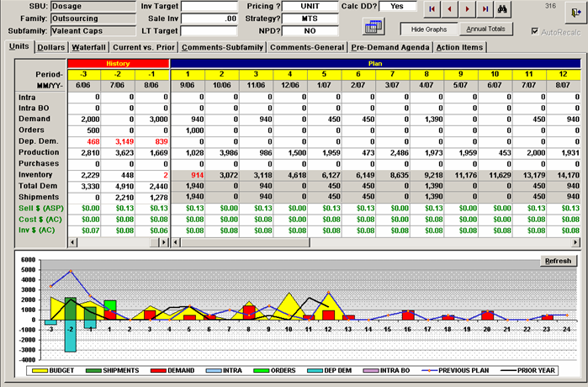This screenshot has height=387, width=588.
Task: Click the ORDERS legend swatch
Action: tap(262, 371)
